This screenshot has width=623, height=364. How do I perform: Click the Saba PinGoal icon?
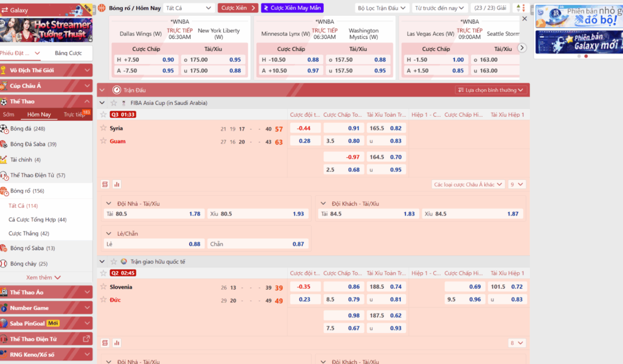(x=4, y=323)
